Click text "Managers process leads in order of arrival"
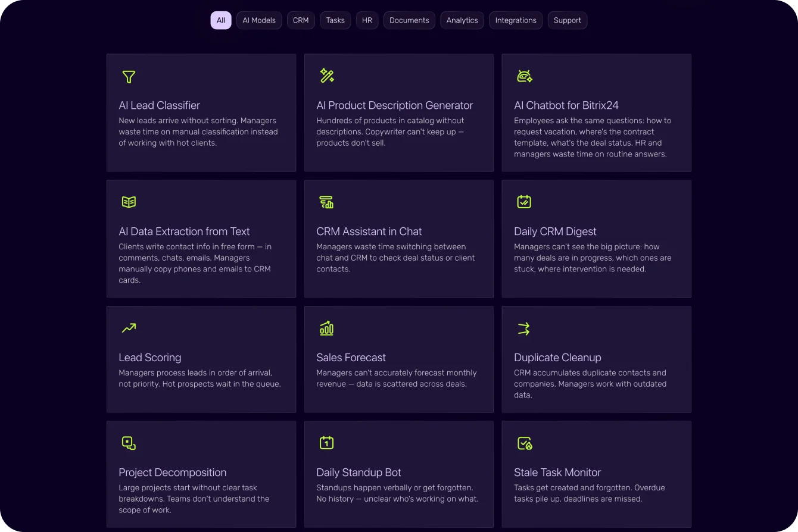 [195, 373]
